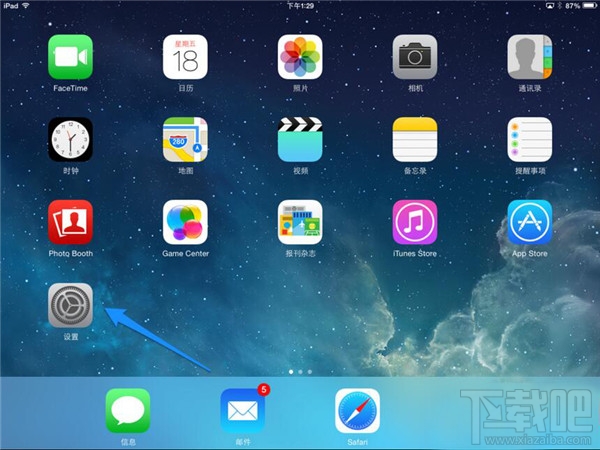
Task: Open the App Store
Action: [x=530, y=222]
